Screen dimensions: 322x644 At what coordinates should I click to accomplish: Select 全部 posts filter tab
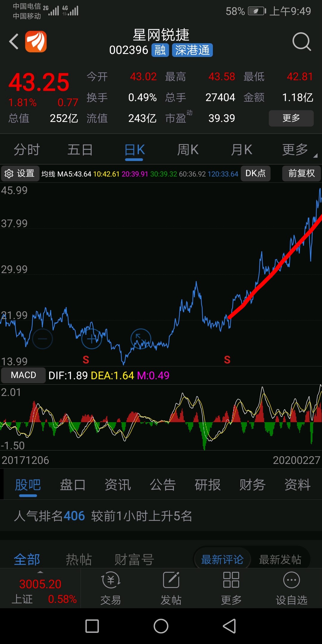click(27, 560)
